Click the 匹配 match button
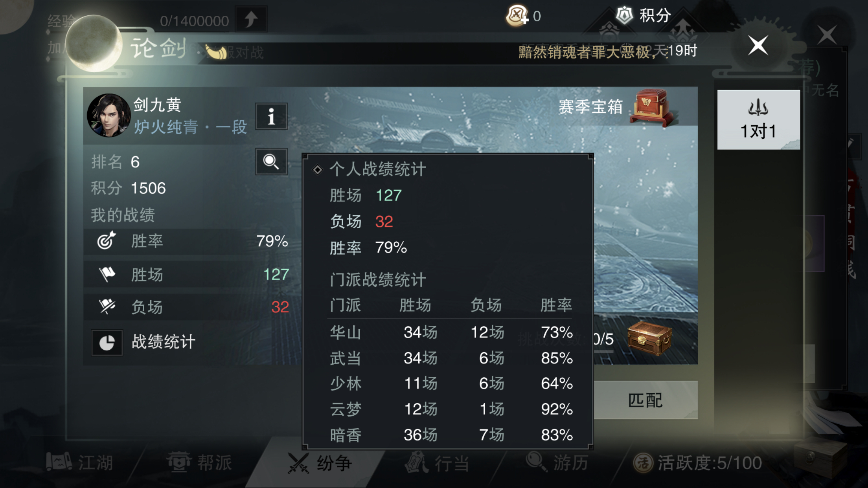Screen dimensions: 868x488 pyautogui.click(x=645, y=400)
